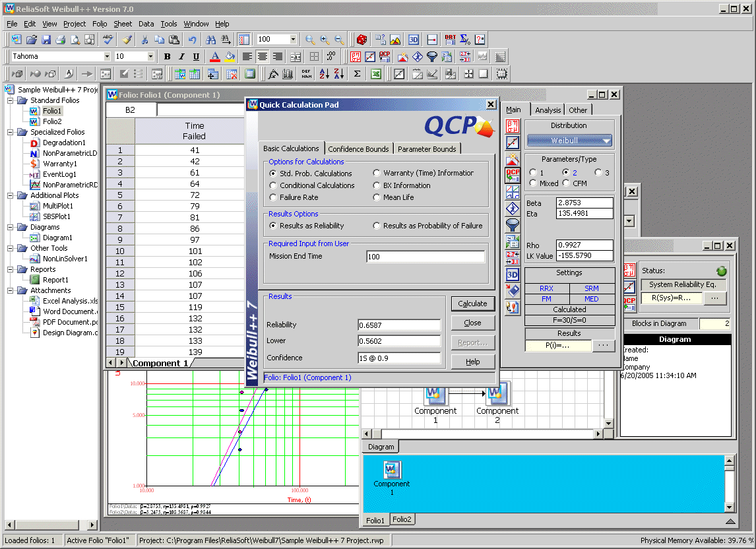Viewport: 756px width, 549px height.
Task: Collapse the Attachments tree node
Action: coord(10,290)
